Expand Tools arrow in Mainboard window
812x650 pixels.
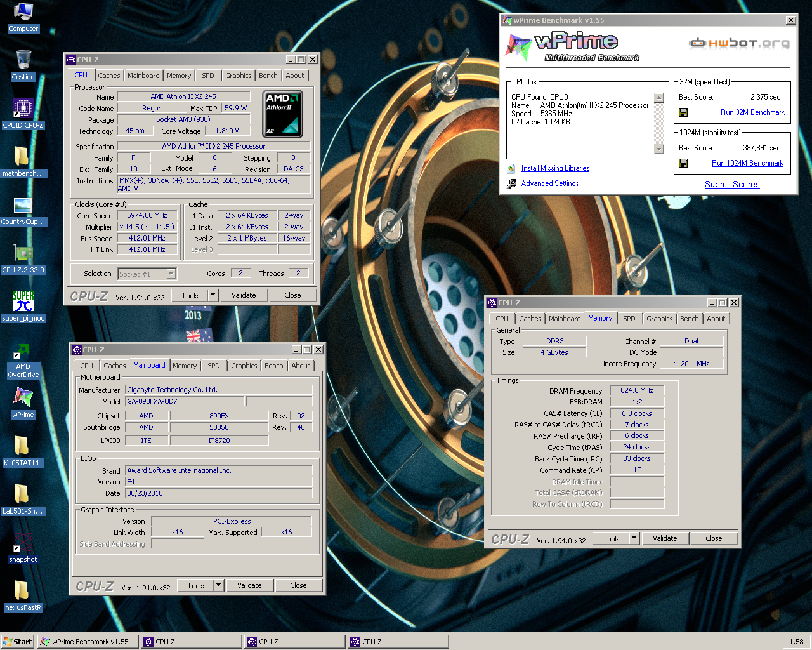click(x=219, y=585)
